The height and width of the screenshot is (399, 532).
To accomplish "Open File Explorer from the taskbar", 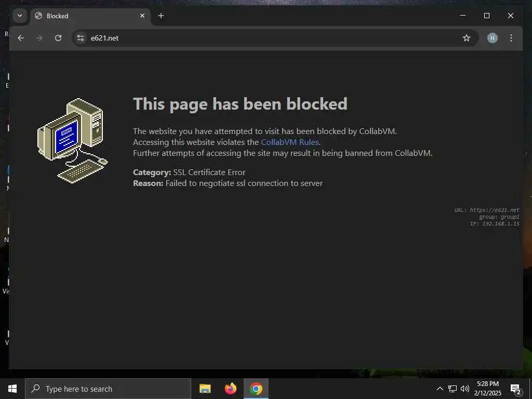I will [205, 389].
